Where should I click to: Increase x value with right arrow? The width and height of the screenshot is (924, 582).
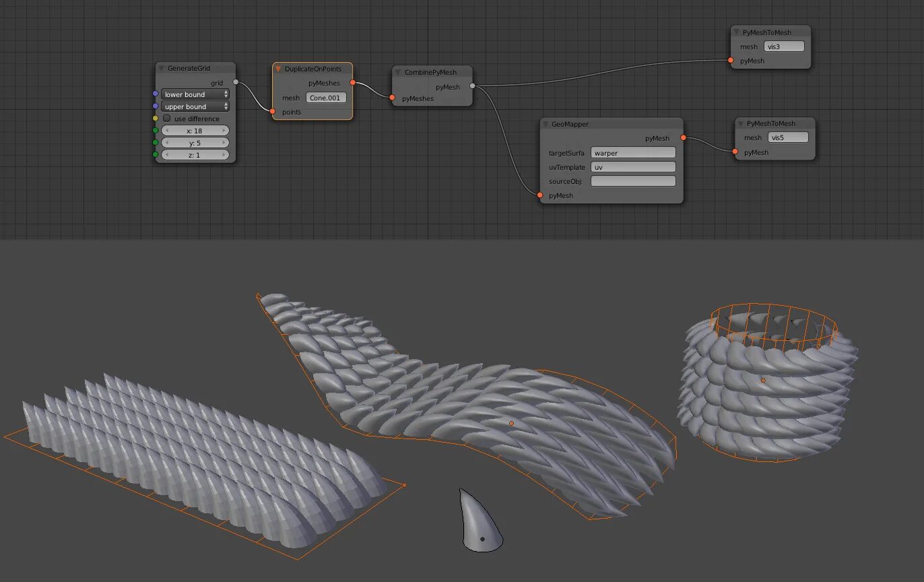(224, 131)
